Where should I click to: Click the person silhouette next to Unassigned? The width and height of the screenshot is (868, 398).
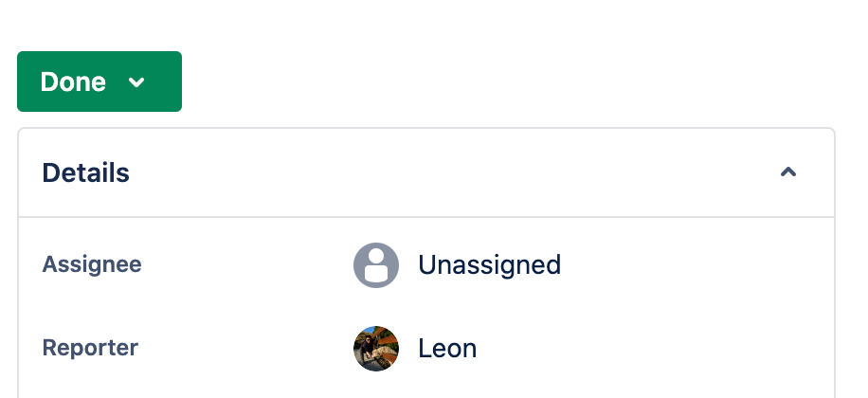point(376,264)
